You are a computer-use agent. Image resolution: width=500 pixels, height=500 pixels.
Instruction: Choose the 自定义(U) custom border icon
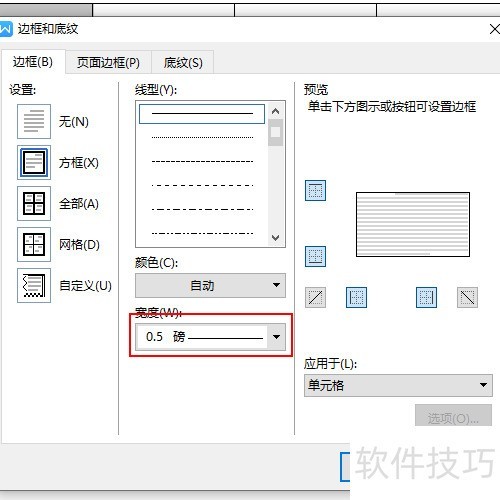[34, 285]
